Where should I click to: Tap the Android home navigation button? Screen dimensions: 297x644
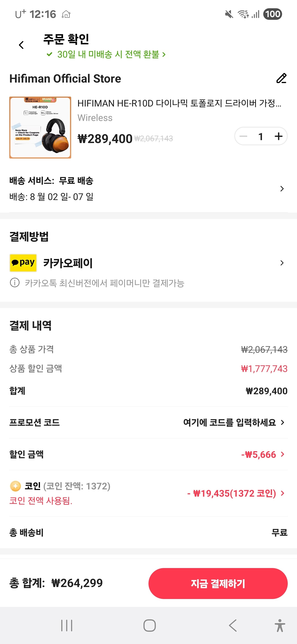click(149, 625)
